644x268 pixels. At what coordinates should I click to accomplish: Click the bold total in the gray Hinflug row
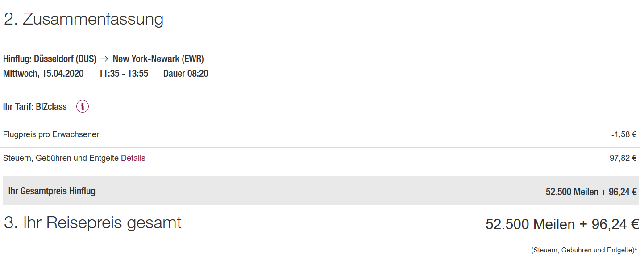point(591,192)
